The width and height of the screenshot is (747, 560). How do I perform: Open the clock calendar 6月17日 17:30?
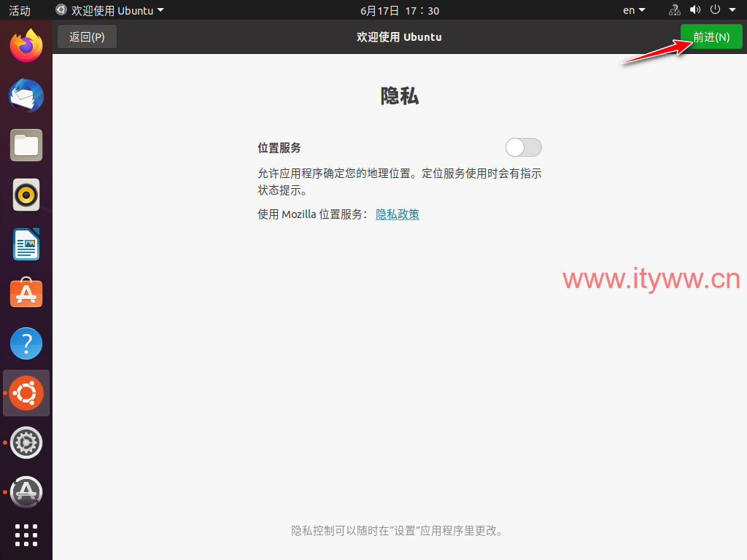click(x=400, y=10)
